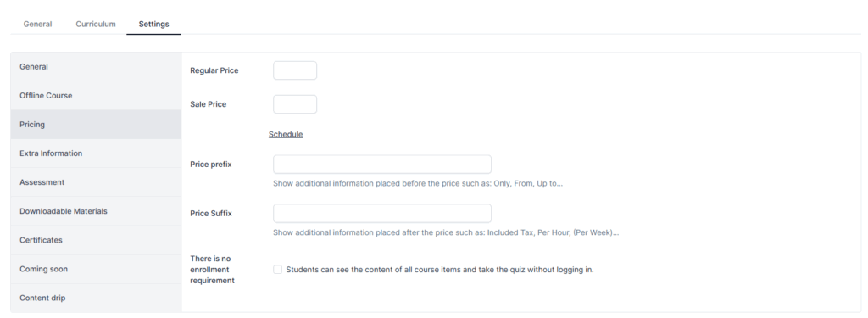Choose the Pricing sidebar section
This screenshot has height=318, width=868.
pyautogui.click(x=96, y=125)
